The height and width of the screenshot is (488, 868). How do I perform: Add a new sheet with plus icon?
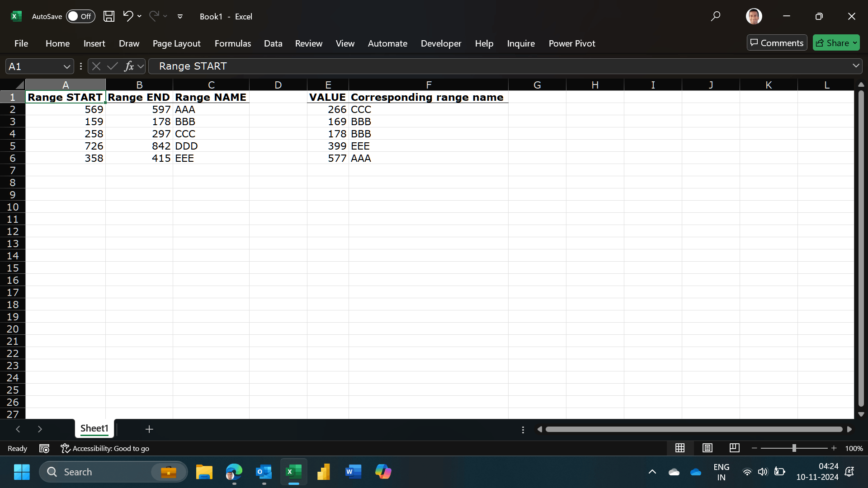point(149,429)
